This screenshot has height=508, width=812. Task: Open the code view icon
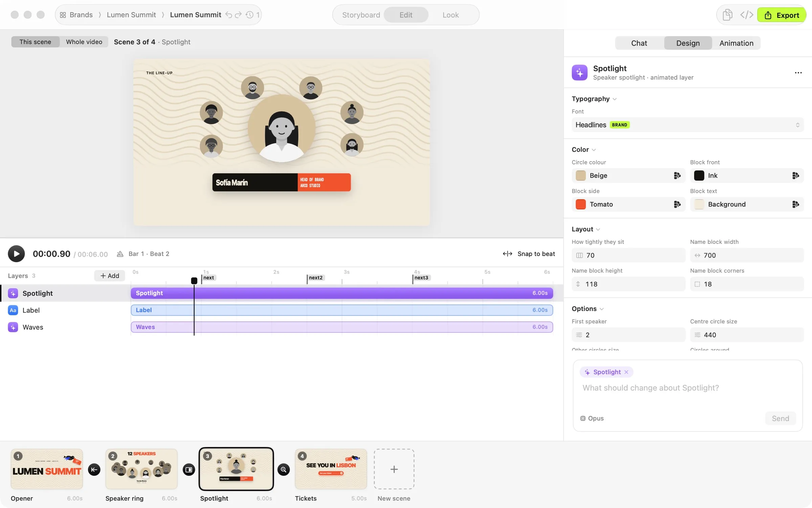(x=746, y=15)
